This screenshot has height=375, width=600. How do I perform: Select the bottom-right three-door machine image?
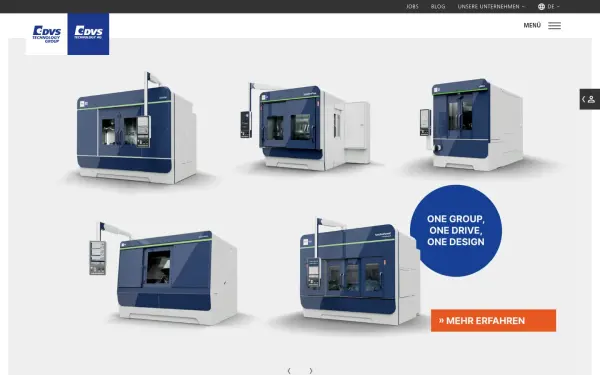(360, 271)
